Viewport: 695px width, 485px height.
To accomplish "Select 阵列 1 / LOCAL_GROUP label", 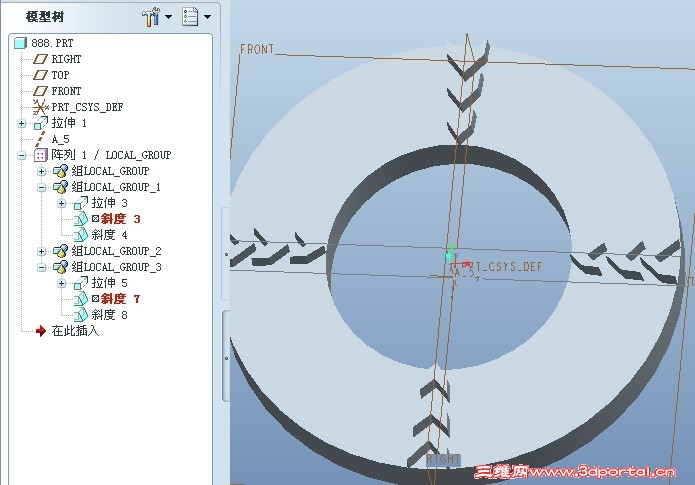I will pos(111,155).
